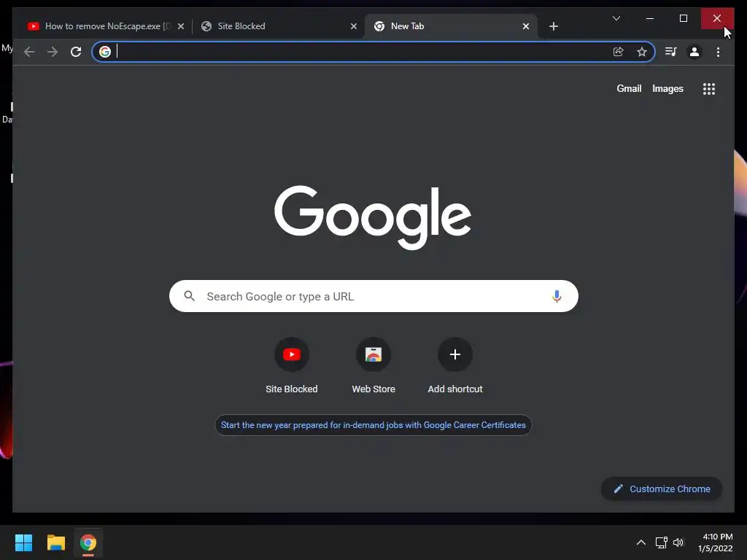Open the Google apps grid
This screenshot has width=747, height=560.
(709, 88)
